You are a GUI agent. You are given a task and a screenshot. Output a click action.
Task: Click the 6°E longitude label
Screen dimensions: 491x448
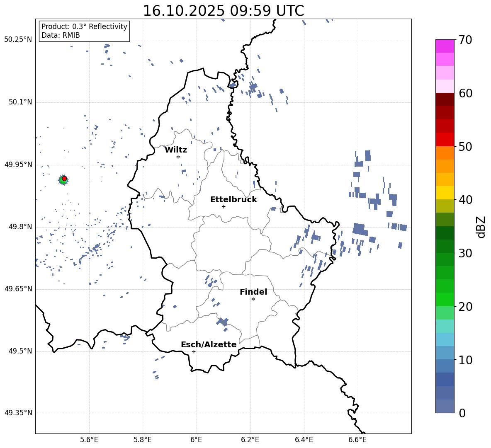point(196,440)
